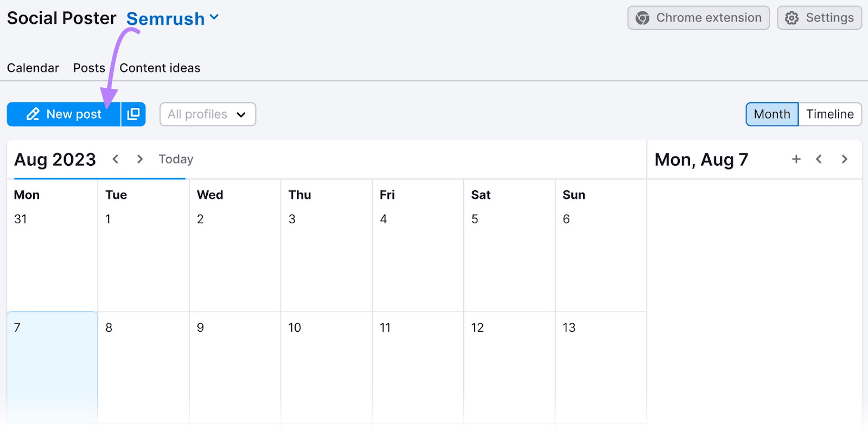Select the pencil icon on New post
The width and height of the screenshot is (868, 433).
(33, 114)
